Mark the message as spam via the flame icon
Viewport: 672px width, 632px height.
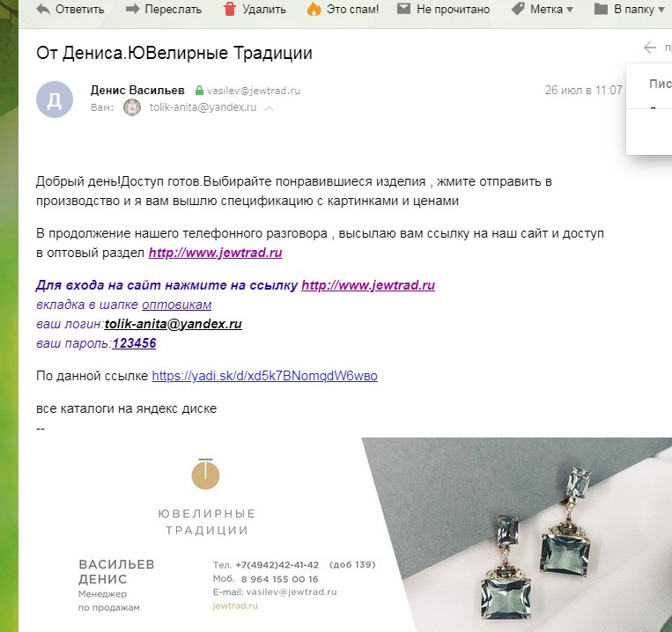[314, 9]
